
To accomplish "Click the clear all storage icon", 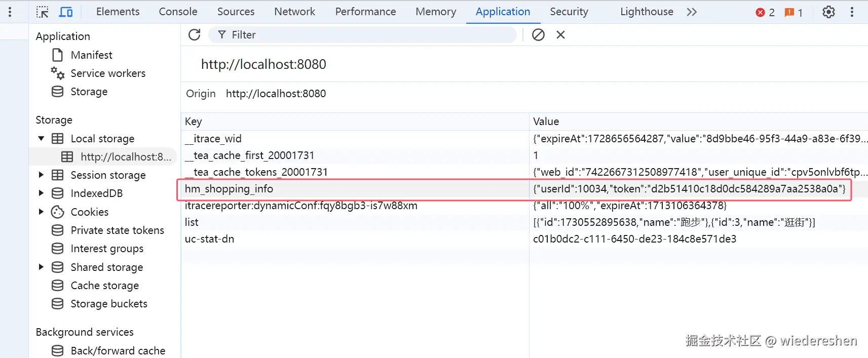I will click(x=538, y=35).
